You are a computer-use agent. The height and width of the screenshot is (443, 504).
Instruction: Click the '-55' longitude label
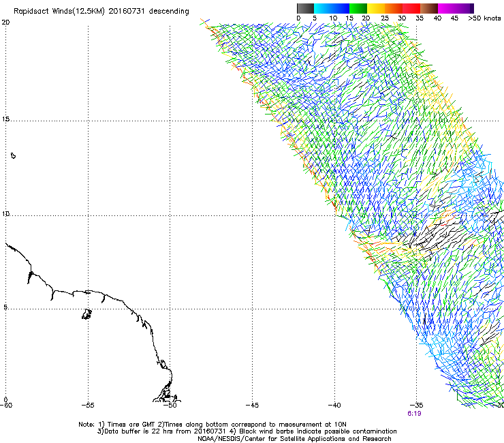click(x=88, y=405)
